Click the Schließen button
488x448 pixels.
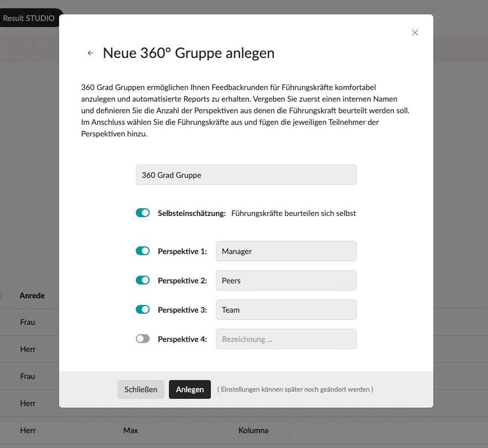tap(141, 389)
